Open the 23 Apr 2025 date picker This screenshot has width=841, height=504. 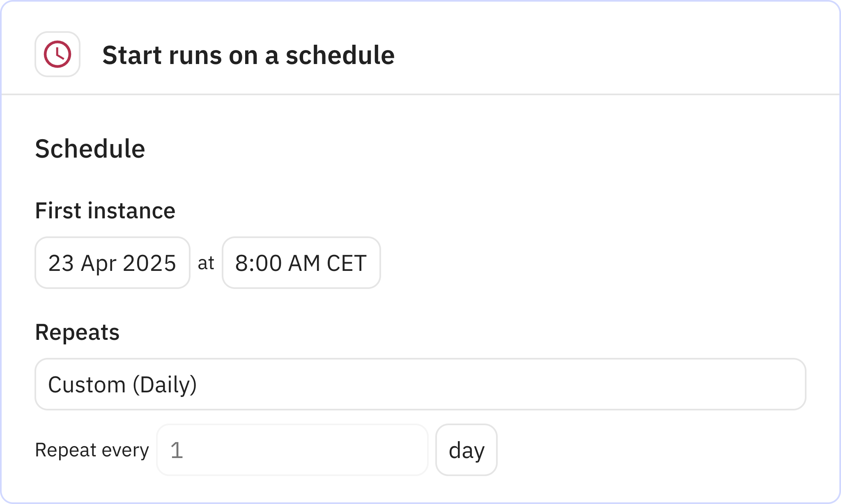click(112, 263)
